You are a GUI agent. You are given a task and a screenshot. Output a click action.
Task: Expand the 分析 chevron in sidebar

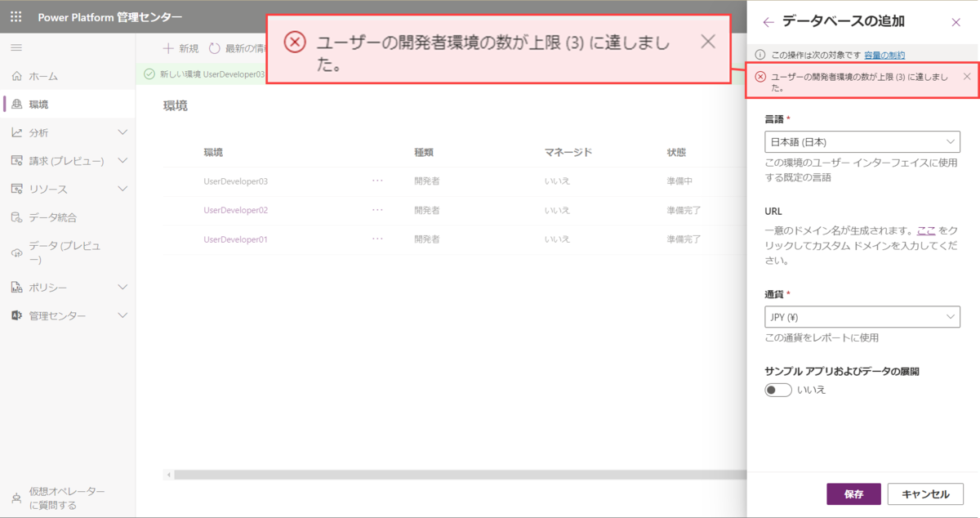(x=123, y=132)
